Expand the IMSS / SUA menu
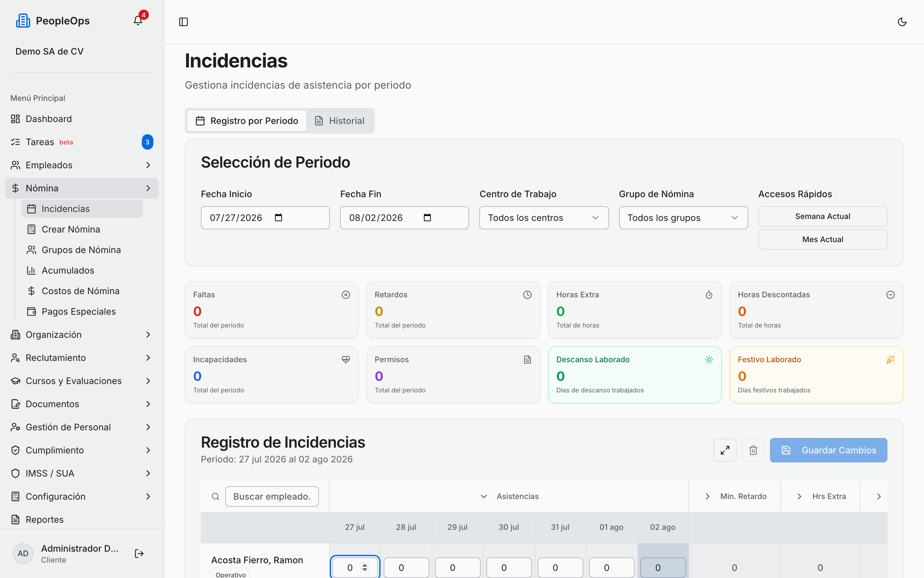The width and height of the screenshot is (924, 578). click(x=82, y=473)
